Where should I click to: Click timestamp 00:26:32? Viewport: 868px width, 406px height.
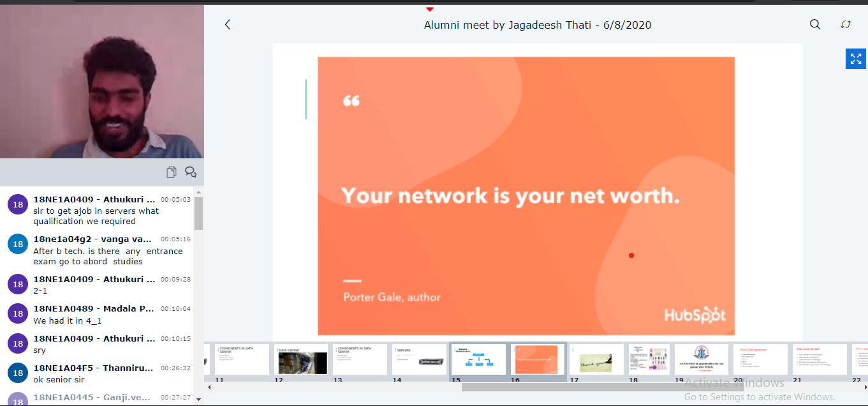click(175, 368)
